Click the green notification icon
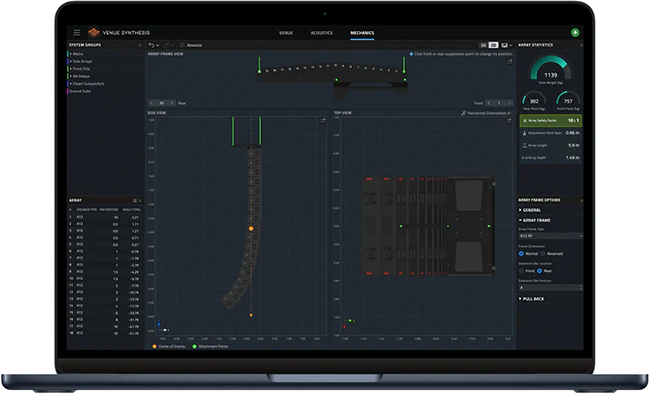 (575, 32)
